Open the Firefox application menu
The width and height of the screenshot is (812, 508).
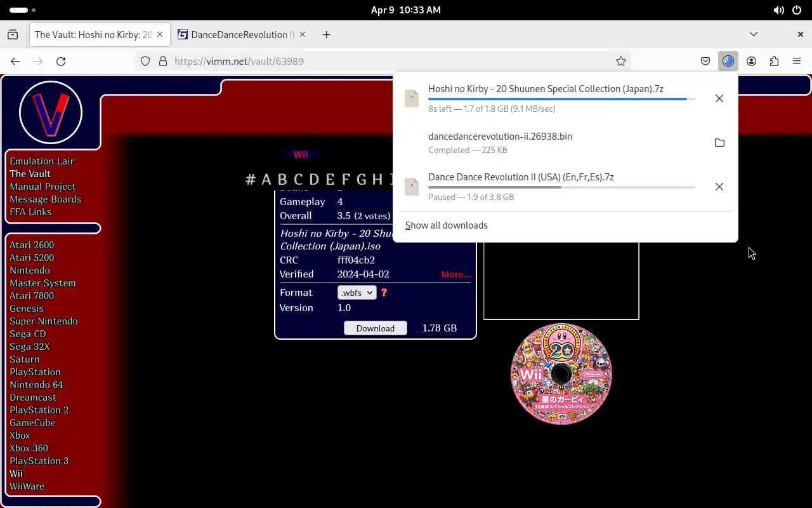coord(797,61)
